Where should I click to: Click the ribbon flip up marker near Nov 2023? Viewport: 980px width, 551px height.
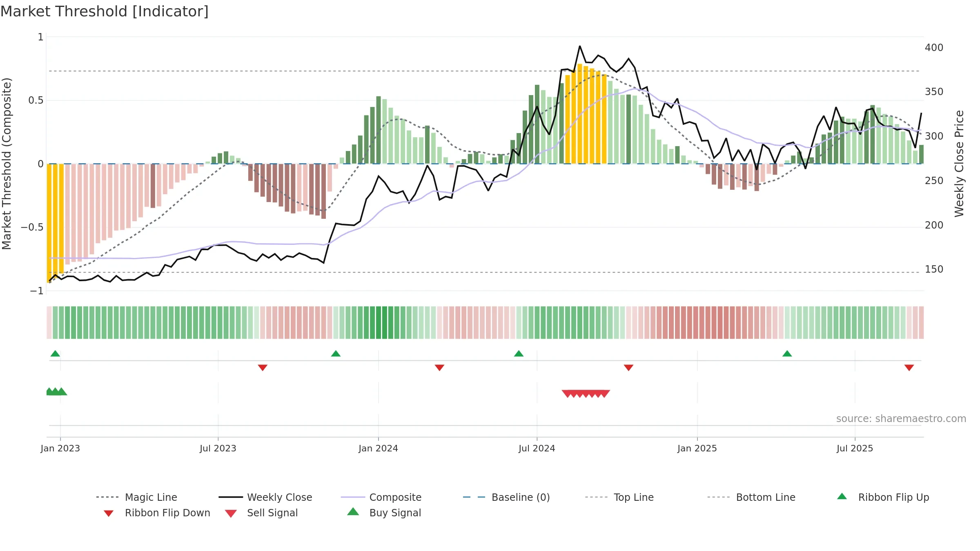336,353
